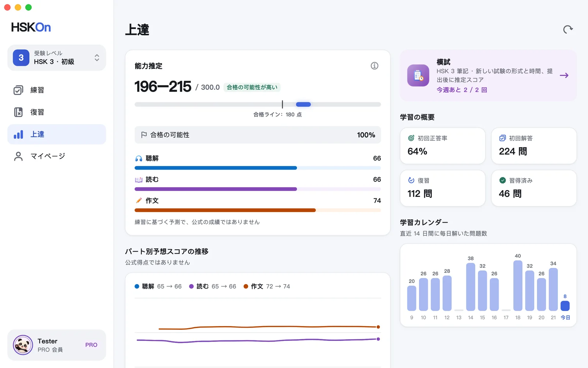Click the 復習 112 問 card
The width and height of the screenshot is (588, 368).
click(442, 188)
